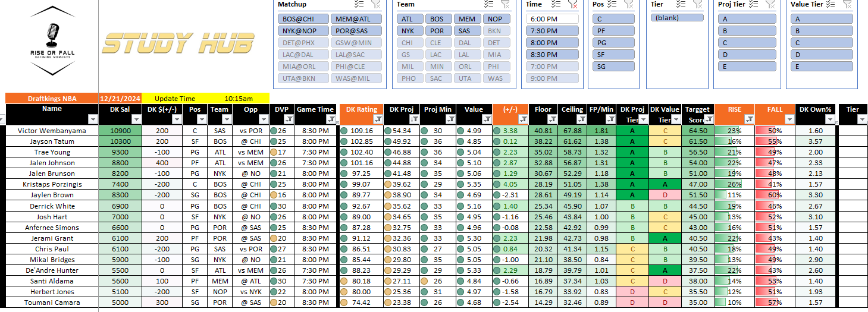Select the Toumani Camara name cell
Screen dimensions: 868x312
point(52,302)
